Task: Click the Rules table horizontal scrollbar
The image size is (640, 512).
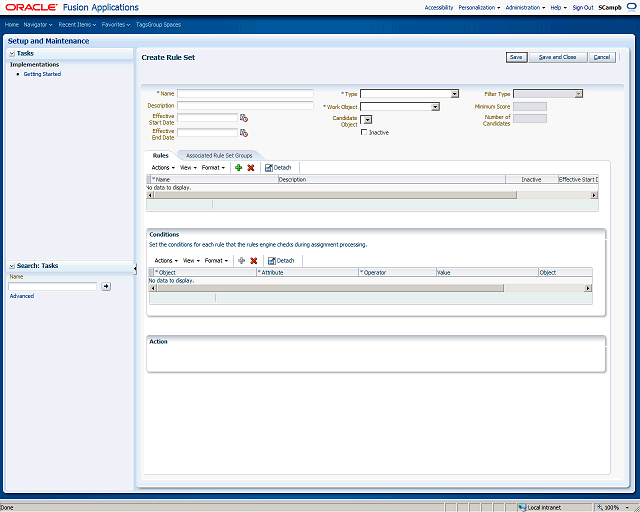Action: point(372,195)
